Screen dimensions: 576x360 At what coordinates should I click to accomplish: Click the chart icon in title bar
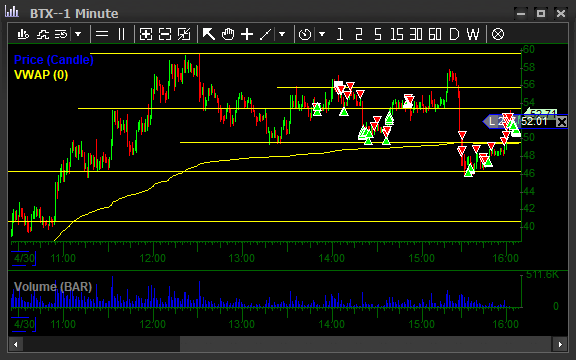[x=12, y=12]
